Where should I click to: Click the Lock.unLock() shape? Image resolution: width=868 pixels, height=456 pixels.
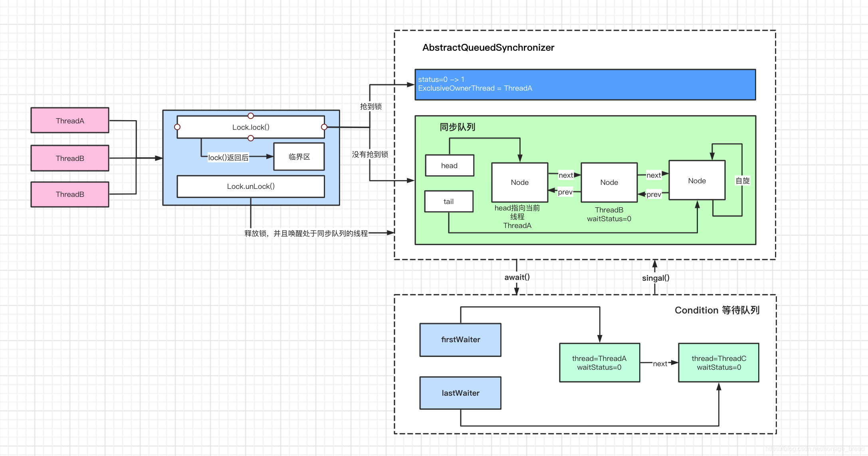251,186
